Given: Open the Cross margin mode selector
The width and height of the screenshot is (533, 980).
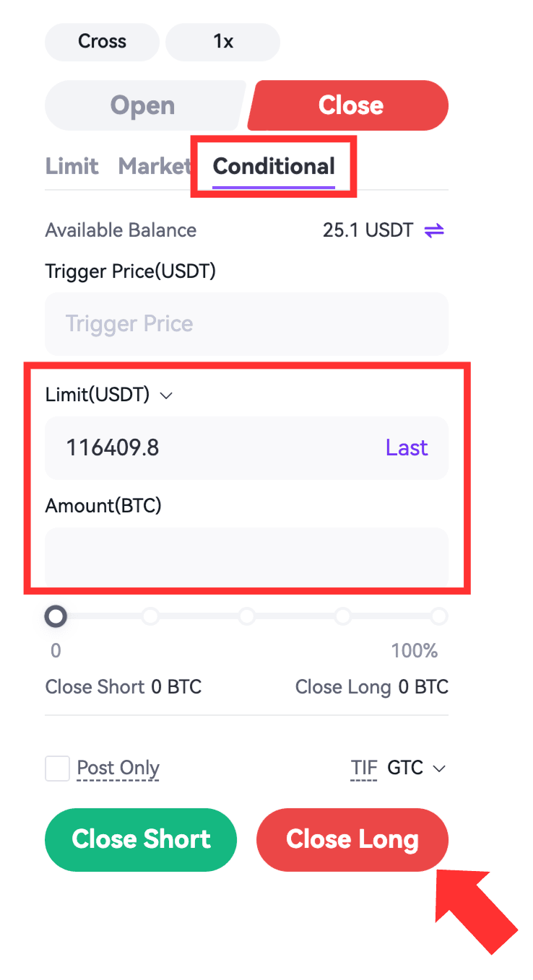Looking at the screenshot, I should pos(102,42).
